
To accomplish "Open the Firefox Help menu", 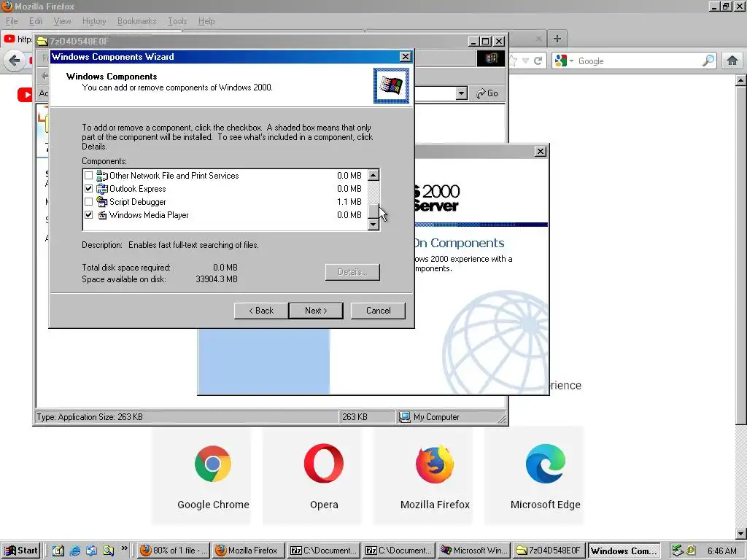I will pos(206,21).
